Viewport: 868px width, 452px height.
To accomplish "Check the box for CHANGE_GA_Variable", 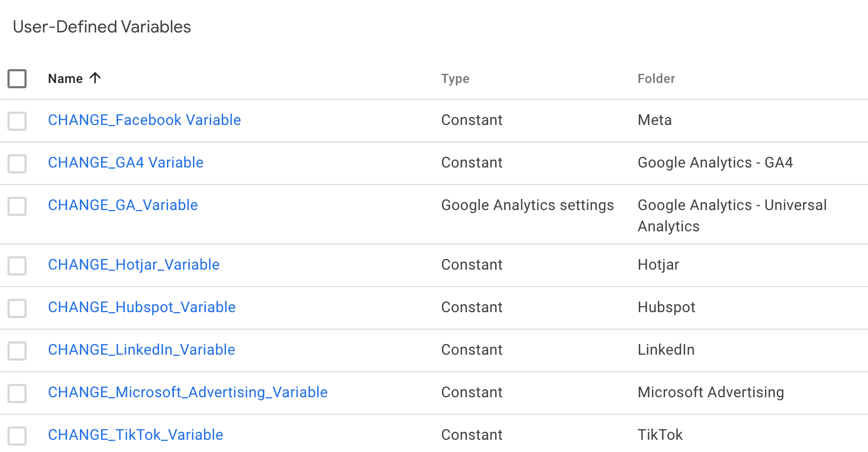I will click(17, 206).
